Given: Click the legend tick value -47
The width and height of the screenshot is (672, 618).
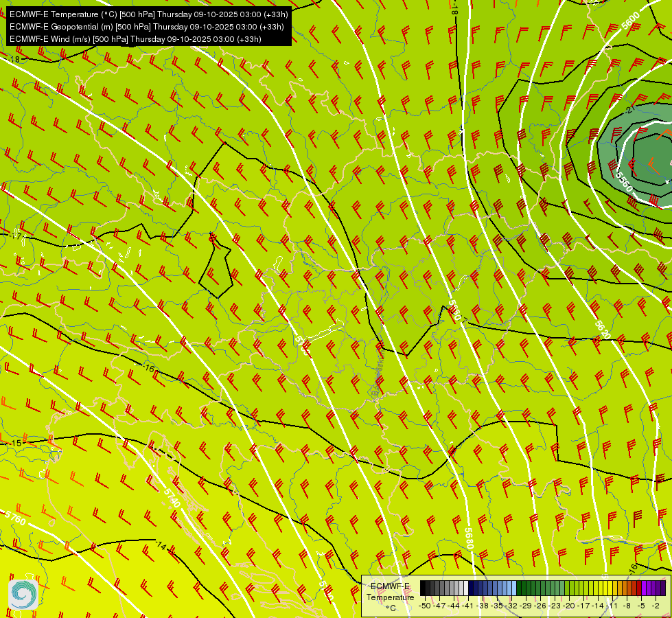Looking at the screenshot, I should coord(439,606).
